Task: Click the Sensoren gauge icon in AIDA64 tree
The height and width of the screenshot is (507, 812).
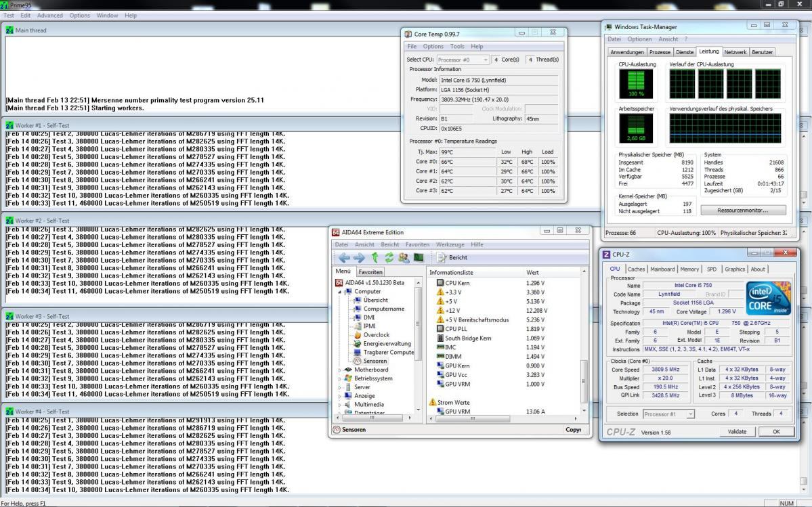Action: click(358, 361)
